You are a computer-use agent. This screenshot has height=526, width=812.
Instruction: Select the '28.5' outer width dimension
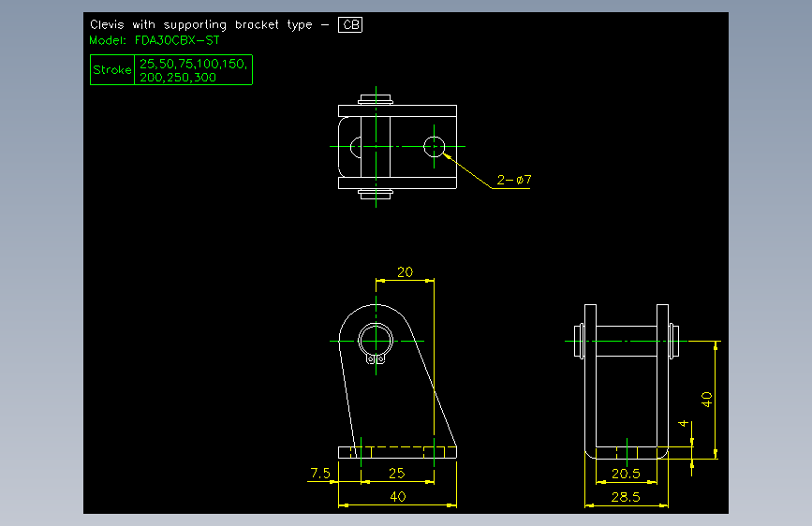[x=626, y=497]
